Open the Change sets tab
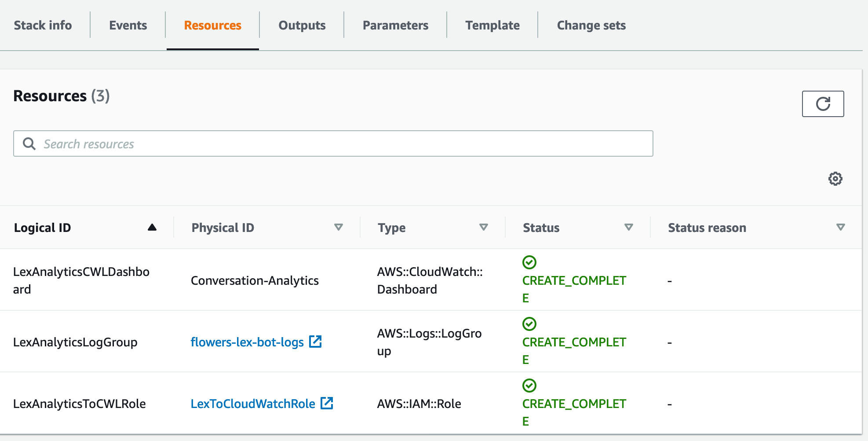868x441 pixels. pos(591,25)
